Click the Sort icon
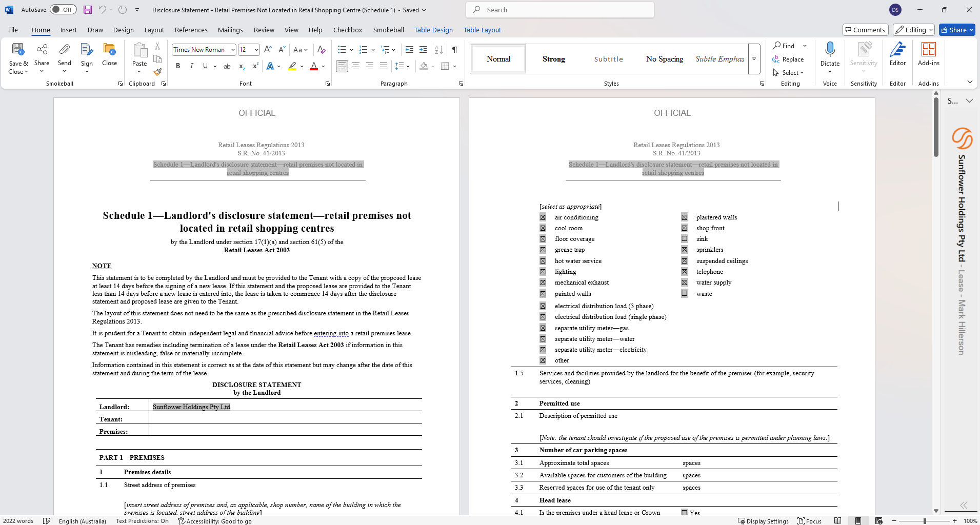 (x=439, y=50)
